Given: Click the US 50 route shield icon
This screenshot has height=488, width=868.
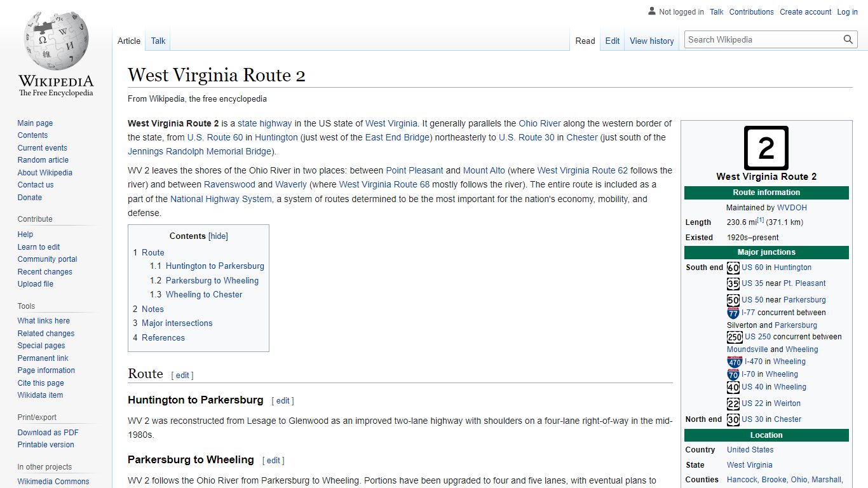Looking at the screenshot, I should (733, 300).
